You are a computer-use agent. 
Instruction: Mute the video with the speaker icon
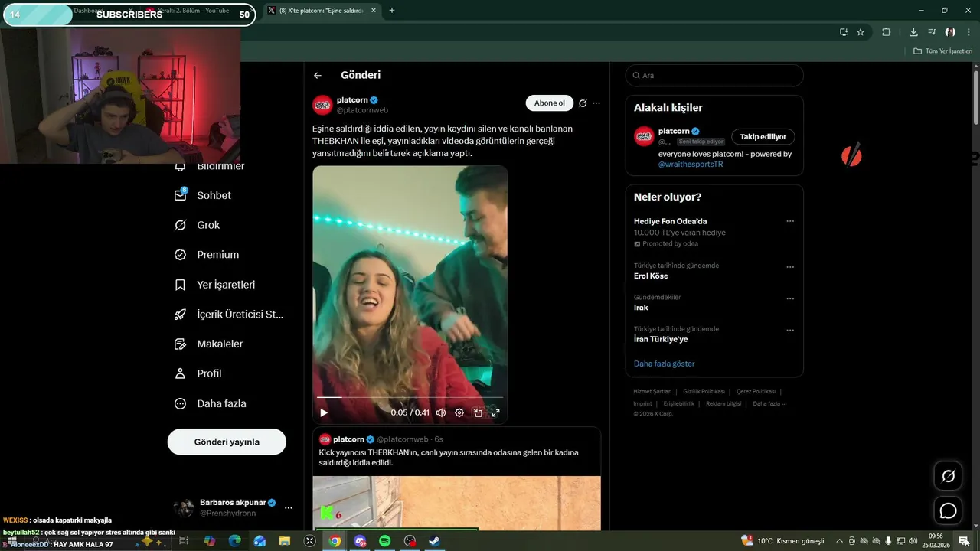click(441, 412)
